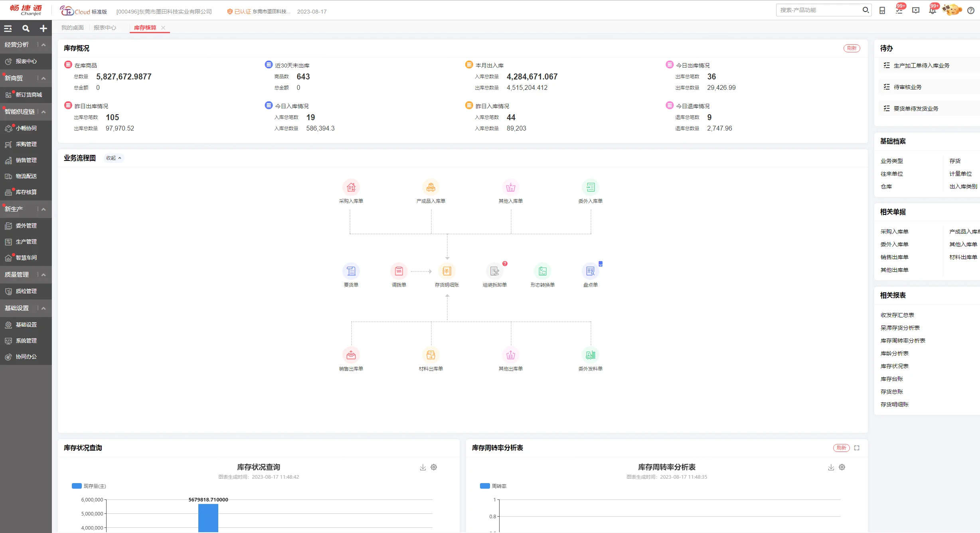Collapse the 新生产 sidebar group
The width and height of the screenshot is (980, 533).
pos(43,209)
